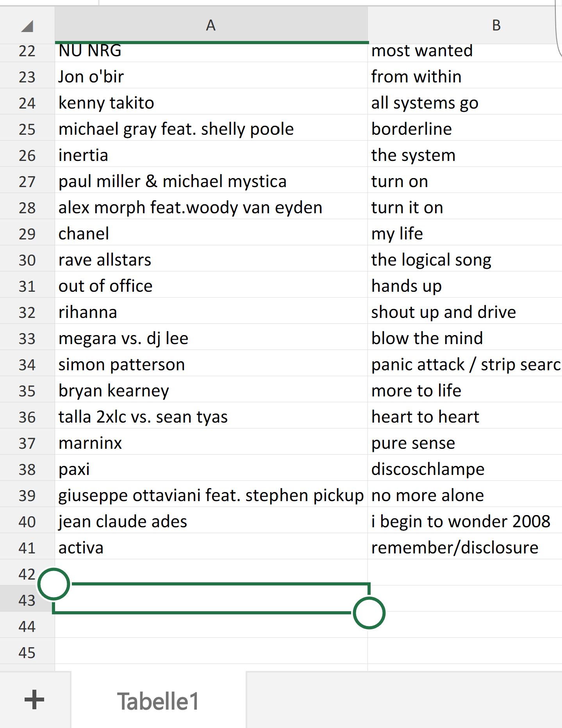
Task: Click the 'the logical song' cell
Action: pos(465,260)
